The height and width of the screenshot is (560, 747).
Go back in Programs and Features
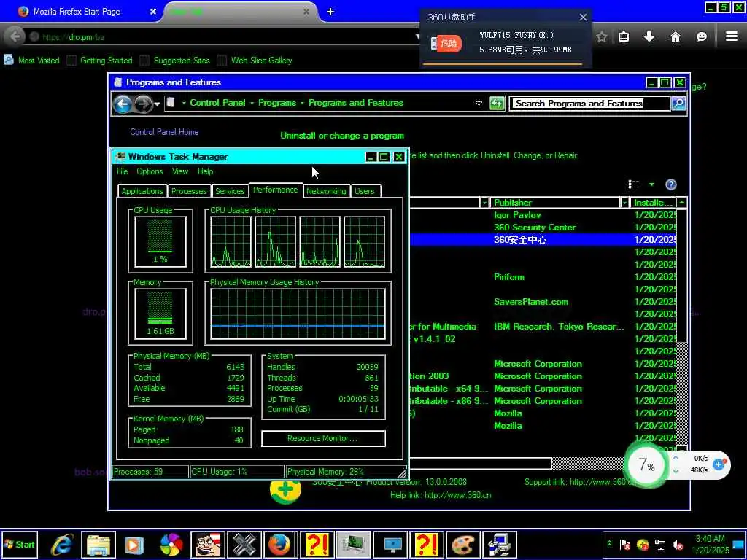pos(123,104)
